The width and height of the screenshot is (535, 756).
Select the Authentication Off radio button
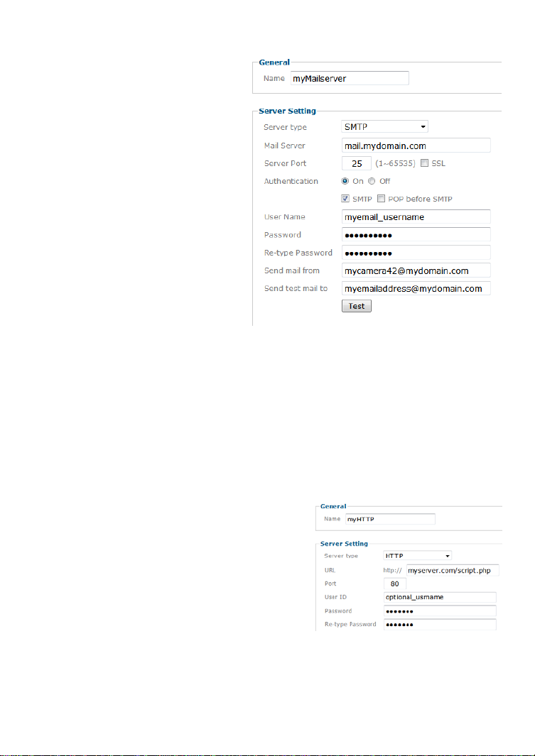372,181
